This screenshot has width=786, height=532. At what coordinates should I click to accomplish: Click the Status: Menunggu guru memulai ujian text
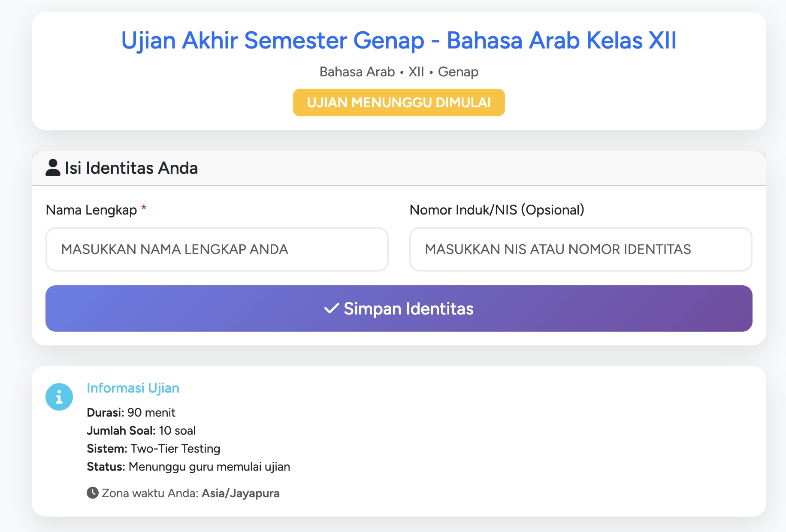click(189, 466)
